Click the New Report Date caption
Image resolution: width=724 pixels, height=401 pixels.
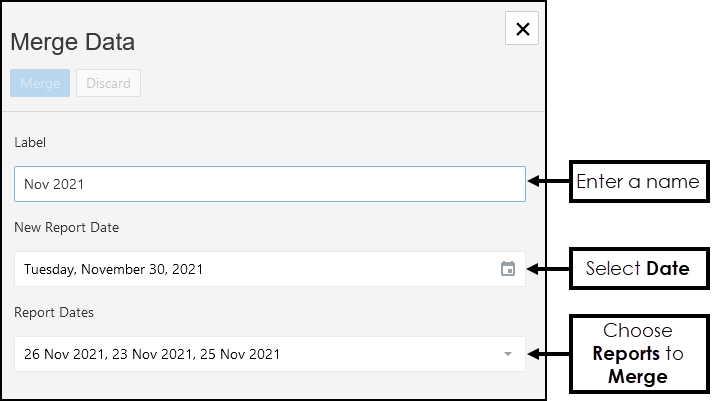click(66, 228)
